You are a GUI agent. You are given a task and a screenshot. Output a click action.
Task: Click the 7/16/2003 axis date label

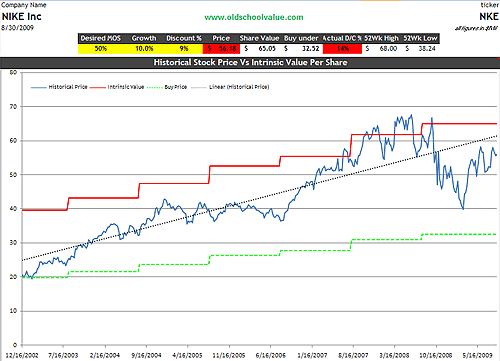(x=63, y=355)
